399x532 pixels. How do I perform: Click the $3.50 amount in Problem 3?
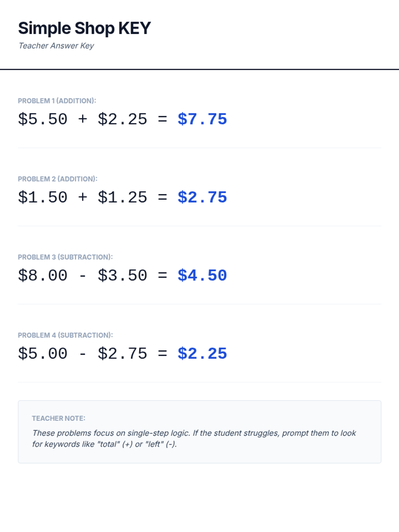pyautogui.click(x=122, y=275)
